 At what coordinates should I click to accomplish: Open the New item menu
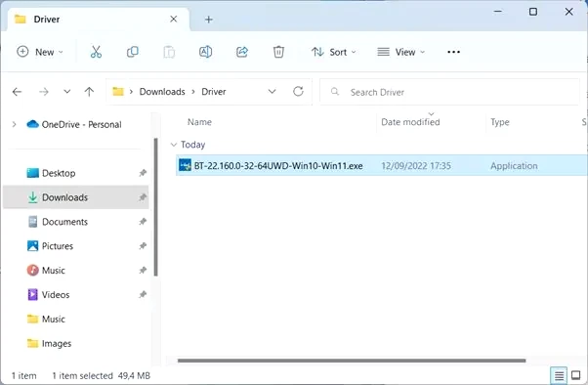pyautogui.click(x=40, y=52)
